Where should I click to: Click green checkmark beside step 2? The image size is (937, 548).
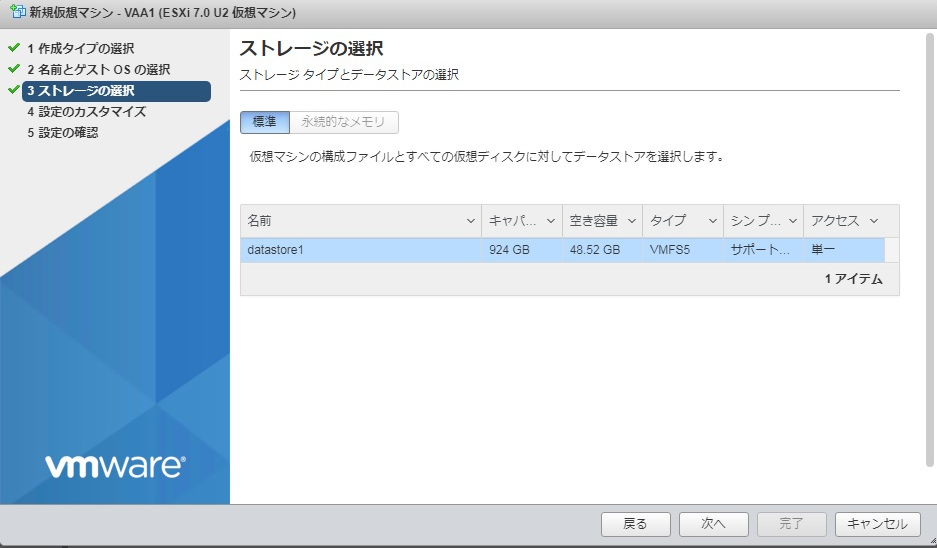(x=13, y=69)
